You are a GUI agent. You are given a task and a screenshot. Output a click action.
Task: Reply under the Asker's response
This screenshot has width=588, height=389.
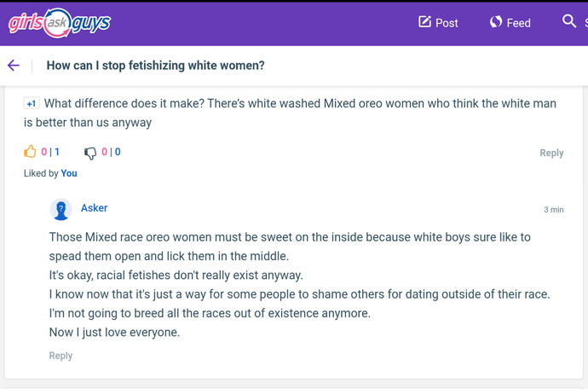pyautogui.click(x=61, y=356)
